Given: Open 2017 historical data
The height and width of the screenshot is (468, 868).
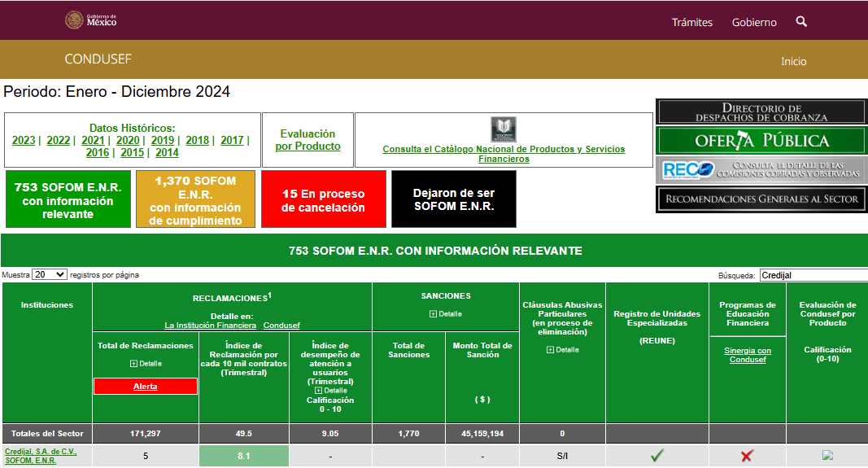Looking at the screenshot, I should click(232, 140).
